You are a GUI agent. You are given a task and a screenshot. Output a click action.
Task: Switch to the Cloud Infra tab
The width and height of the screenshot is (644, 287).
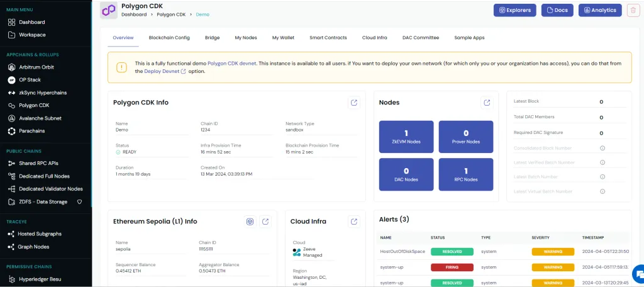click(x=375, y=38)
